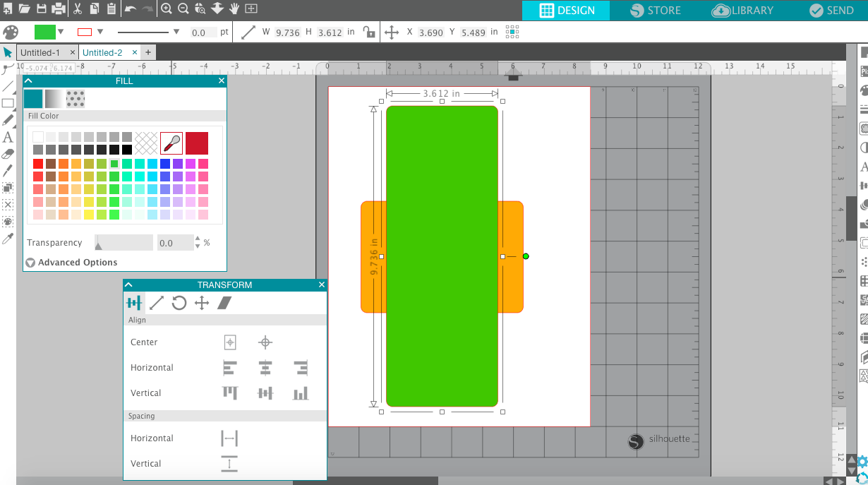Switch to the STORE tab
Image resolution: width=868 pixels, height=485 pixels.
click(655, 11)
